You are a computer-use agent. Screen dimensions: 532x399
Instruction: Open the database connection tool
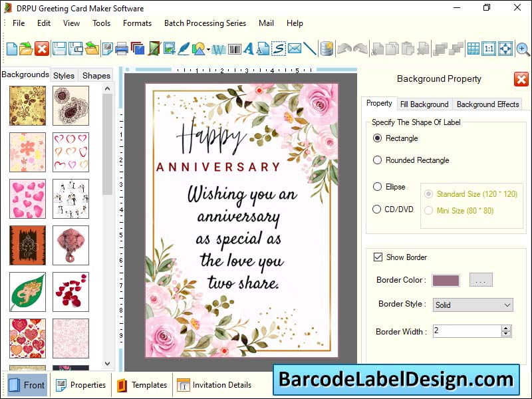pos(327,48)
